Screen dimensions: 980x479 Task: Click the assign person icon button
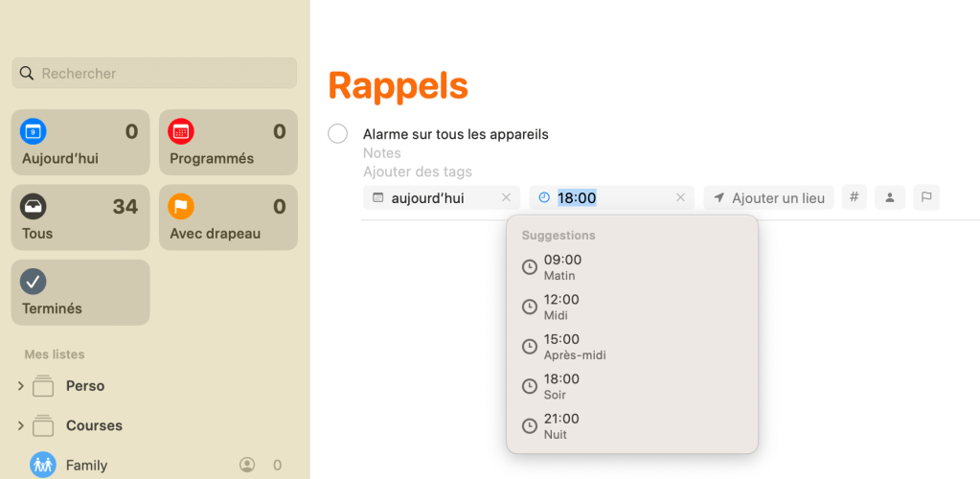[x=889, y=197]
